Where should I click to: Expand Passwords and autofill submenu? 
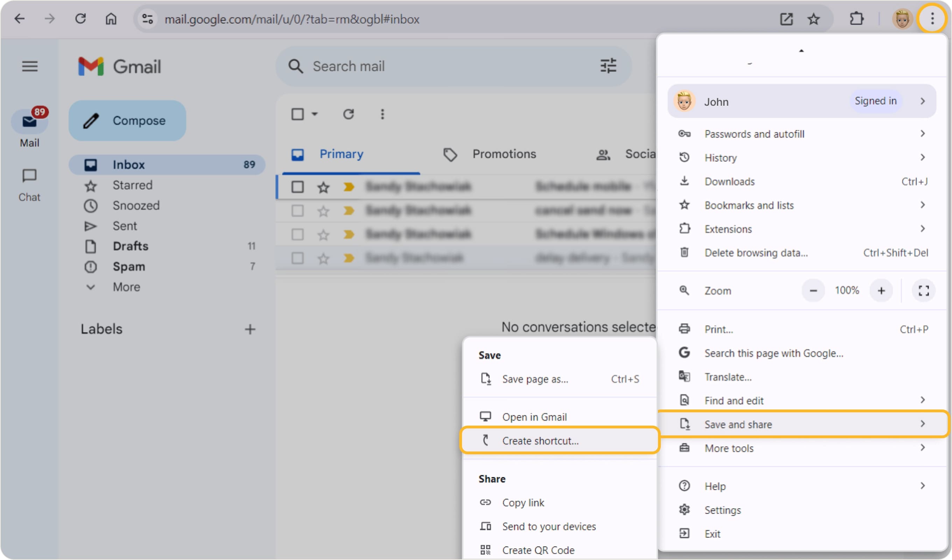click(x=802, y=134)
